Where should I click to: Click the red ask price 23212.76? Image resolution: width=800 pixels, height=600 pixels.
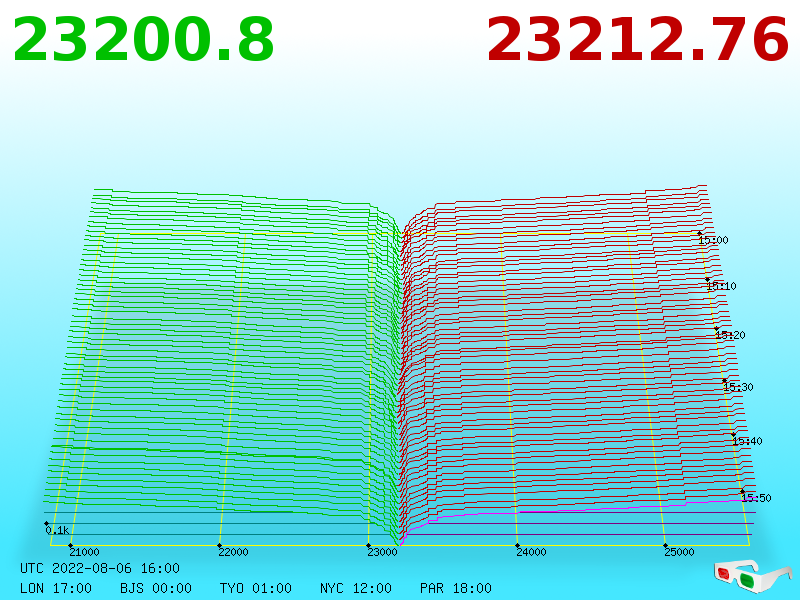pos(638,40)
